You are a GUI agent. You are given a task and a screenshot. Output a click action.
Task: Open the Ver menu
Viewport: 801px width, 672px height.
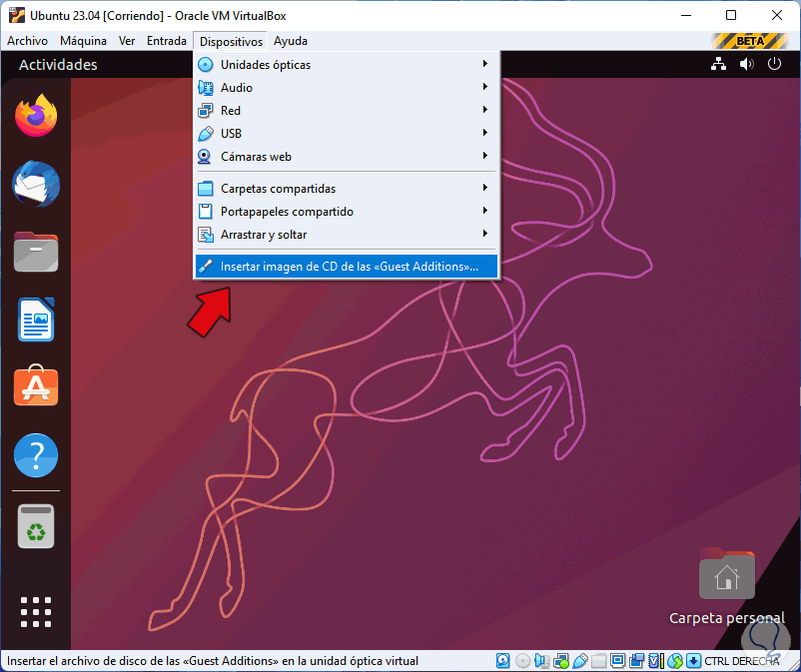127,41
